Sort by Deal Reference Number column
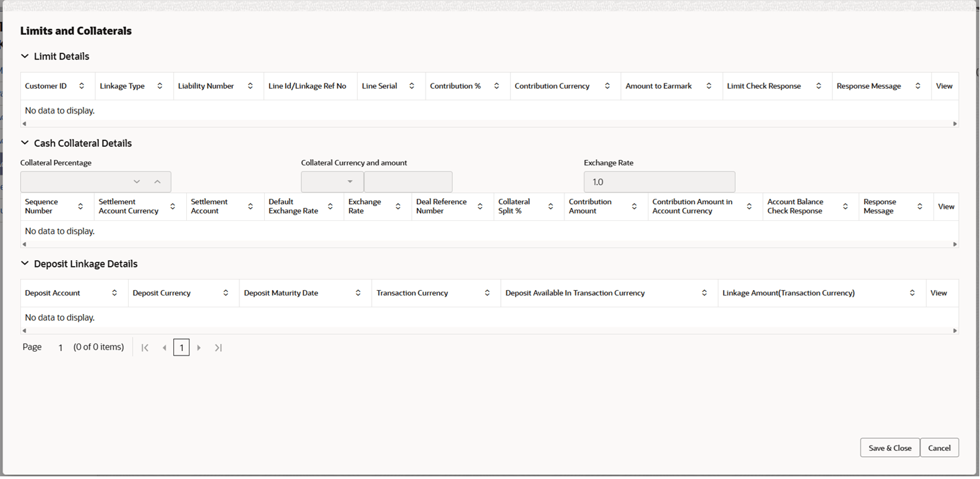Viewport: 980px width, 479px height. point(480,207)
